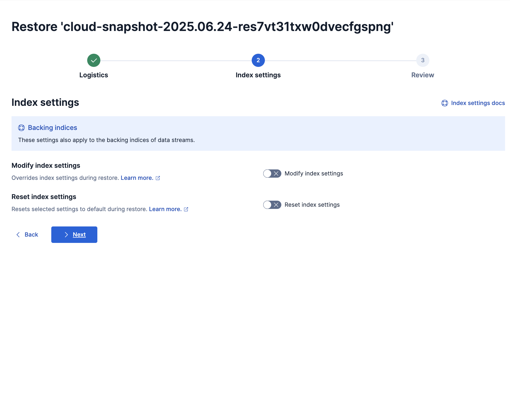
Task: Select the Index settings step label
Action: (x=258, y=75)
